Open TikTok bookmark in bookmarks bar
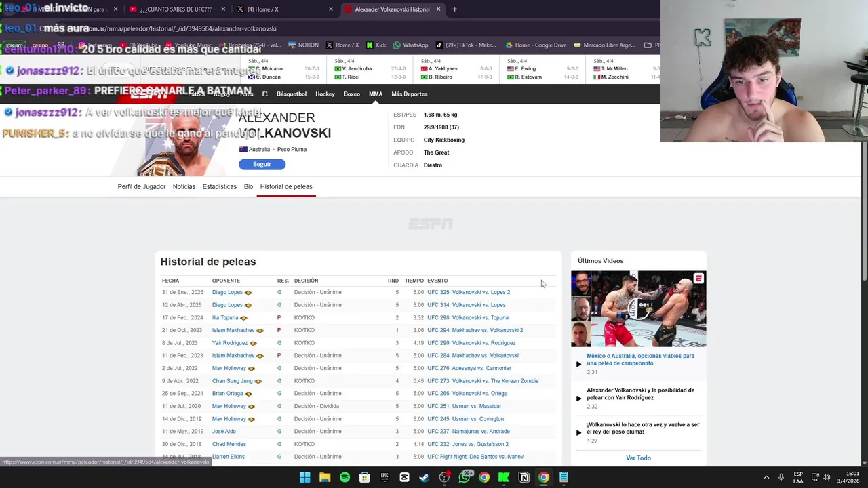The height and width of the screenshot is (488, 868). coord(466,45)
